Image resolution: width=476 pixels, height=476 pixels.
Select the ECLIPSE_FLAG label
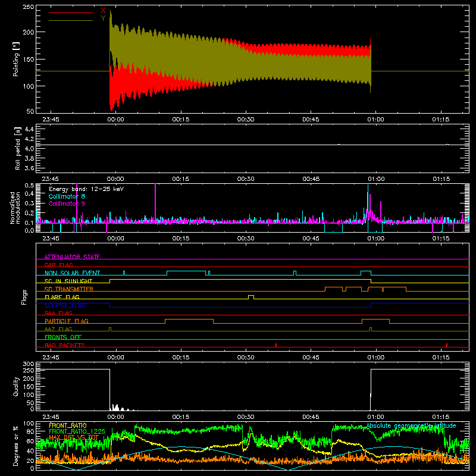coord(65,305)
